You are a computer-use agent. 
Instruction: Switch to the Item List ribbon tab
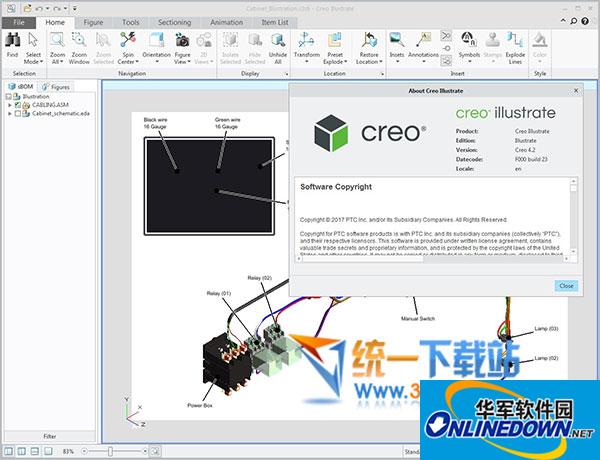275,23
